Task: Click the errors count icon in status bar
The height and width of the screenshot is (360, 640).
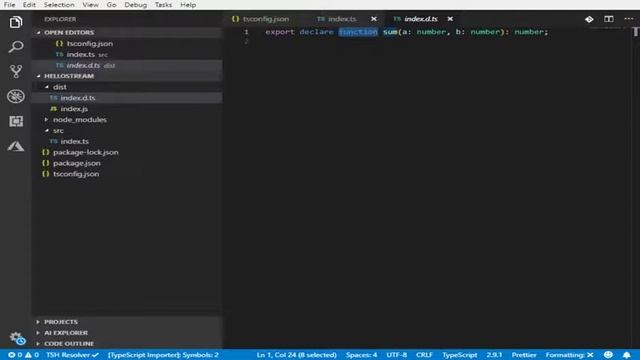Action: click(15, 355)
